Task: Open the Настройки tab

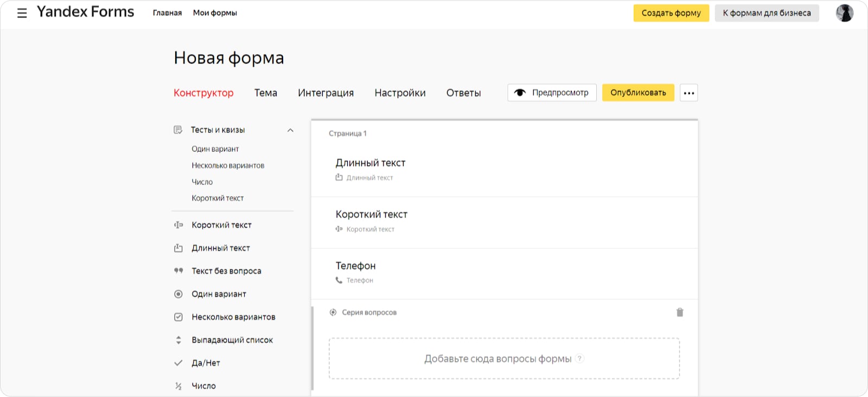Action: (x=400, y=93)
